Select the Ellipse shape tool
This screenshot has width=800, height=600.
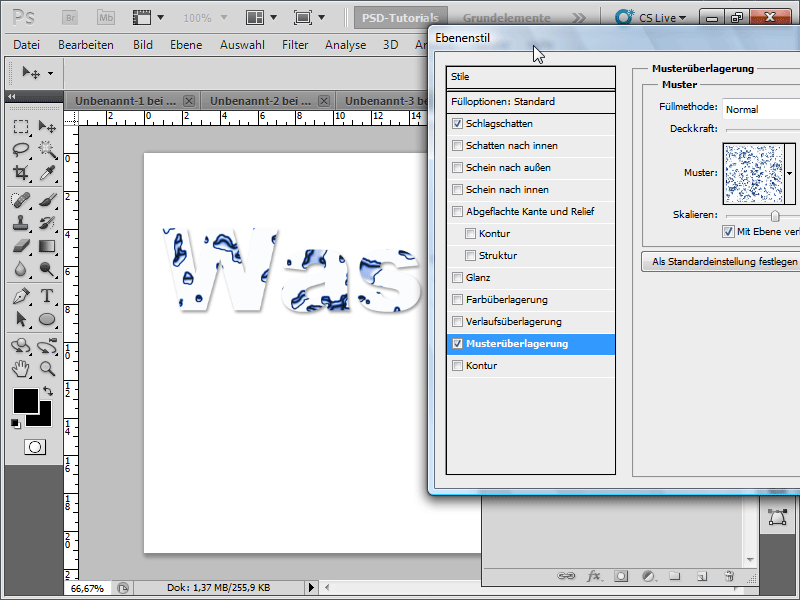[x=47, y=319]
